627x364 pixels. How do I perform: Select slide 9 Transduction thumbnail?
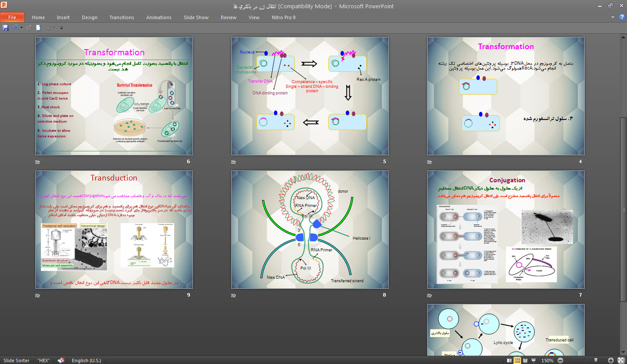pos(114,230)
